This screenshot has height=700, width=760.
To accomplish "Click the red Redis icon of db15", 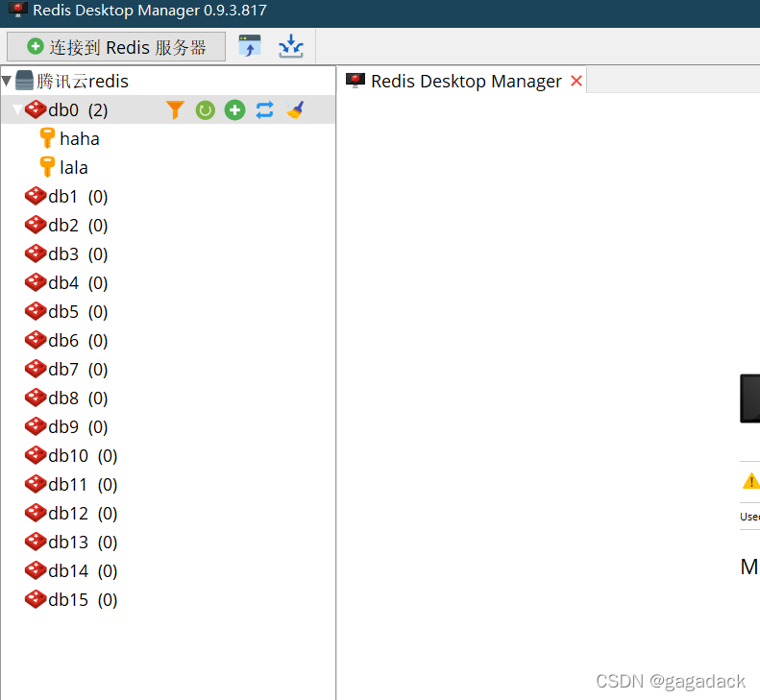I will (36, 599).
